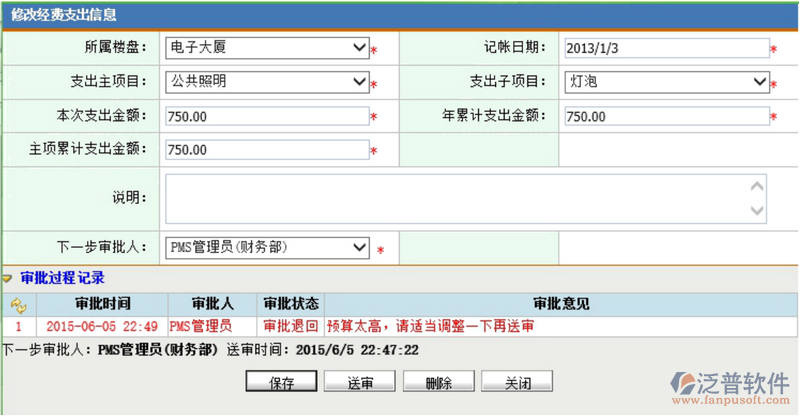This screenshot has height=416, width=800.
Task: Click the 审批时间 column header
Action: coord(103,304)
